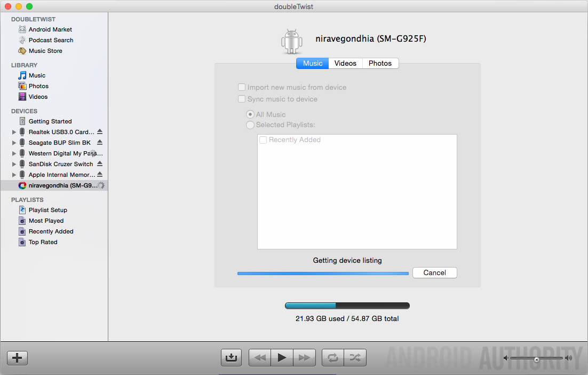Image resolution: width=588 pixels, height=375 pixels.
Task: Click the PLAYLISTS section header
Action: pyautogui.click(x=27, y=200)
